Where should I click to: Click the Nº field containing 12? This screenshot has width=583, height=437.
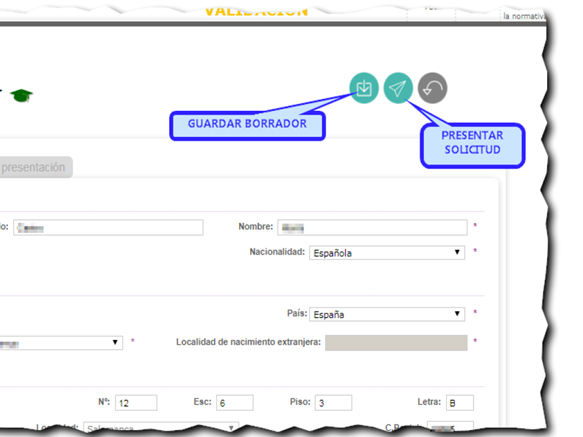pyautogui.click(x=136, y=403)
